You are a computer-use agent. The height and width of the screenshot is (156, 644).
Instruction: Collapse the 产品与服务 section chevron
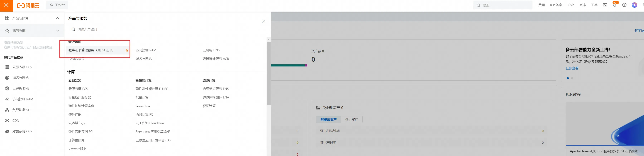coord(58,18)
